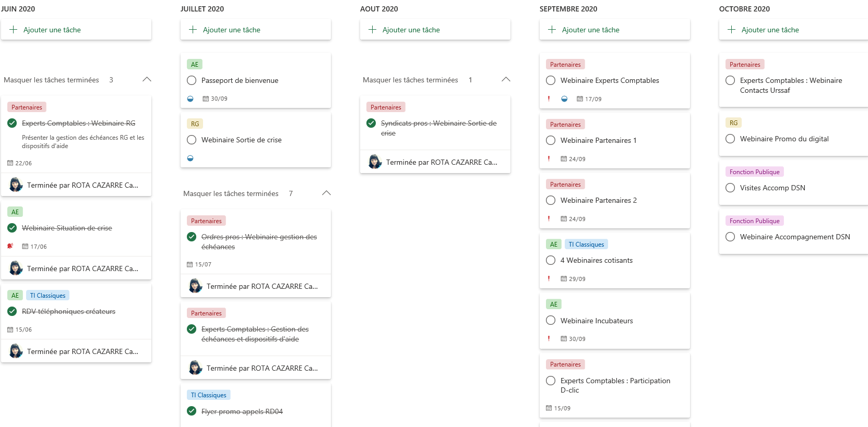Collapse the completed tasks list in AOUT 2020

(x=506, y=80)
